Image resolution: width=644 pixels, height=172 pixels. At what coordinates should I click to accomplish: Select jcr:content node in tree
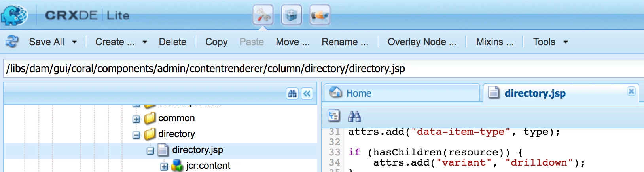[x=208, y=166]
